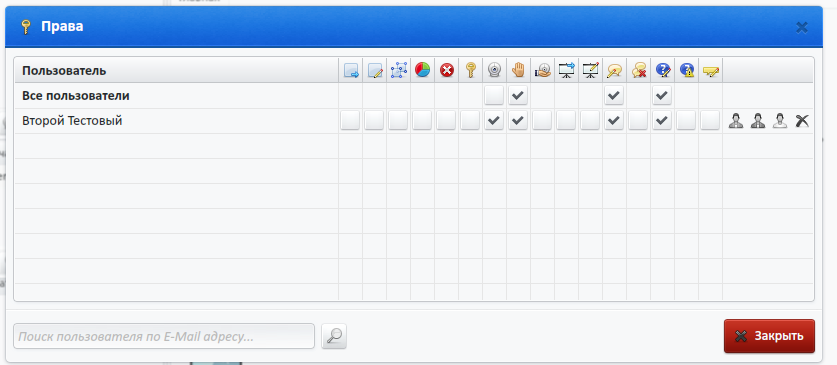Select the Второй Тестовый user name

72,121
